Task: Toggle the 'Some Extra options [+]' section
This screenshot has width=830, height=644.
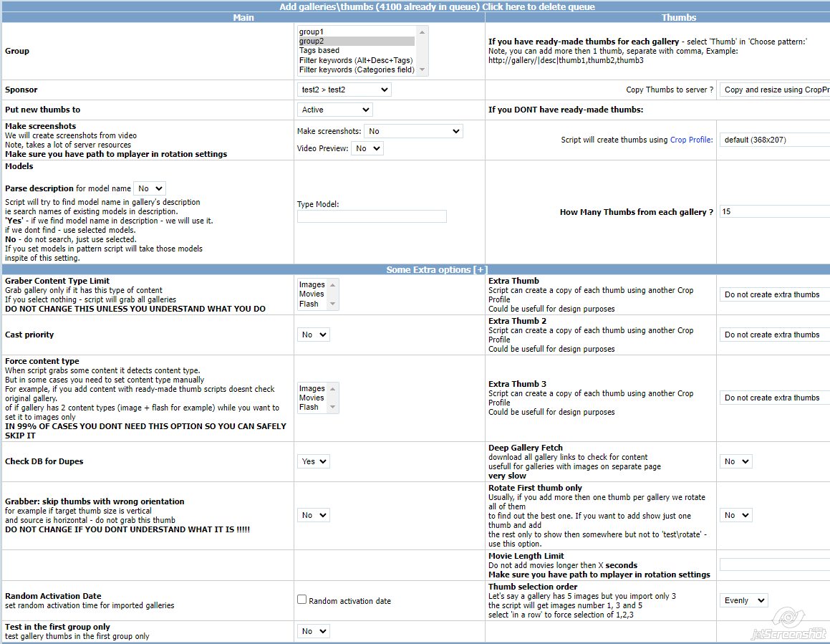Action: click(x=438, y=269)
